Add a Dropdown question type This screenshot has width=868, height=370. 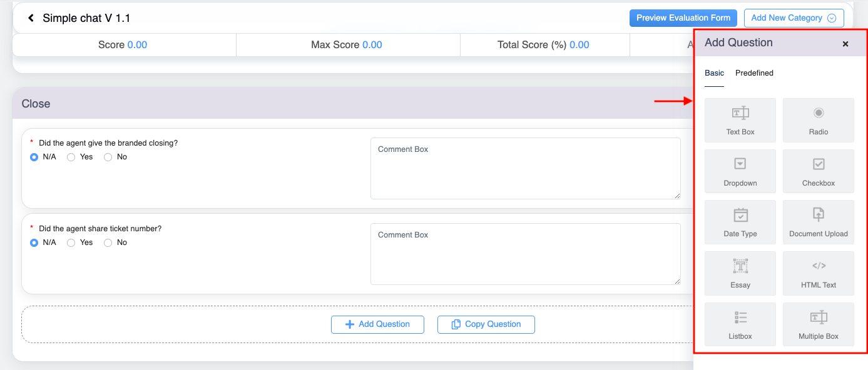[740, 171]
